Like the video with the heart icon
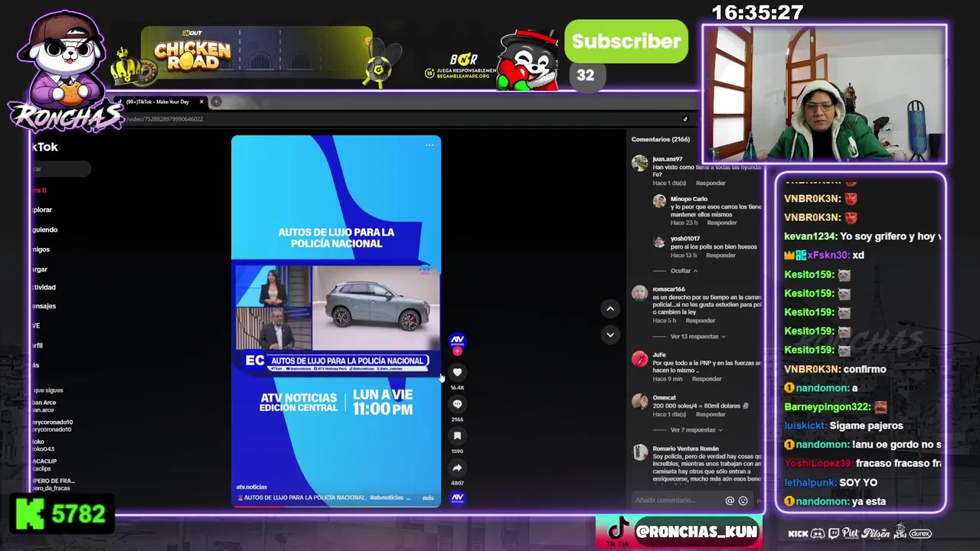980x551 pixels. click(457, 372)
